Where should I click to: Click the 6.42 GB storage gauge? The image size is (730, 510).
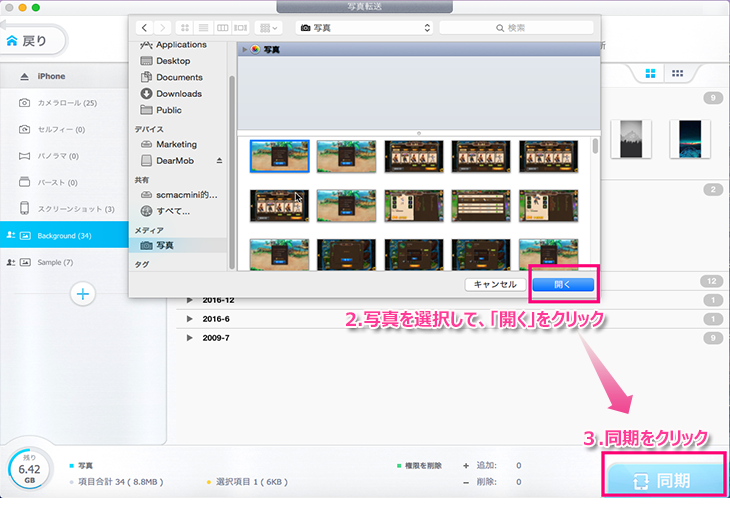pos(29,469)
